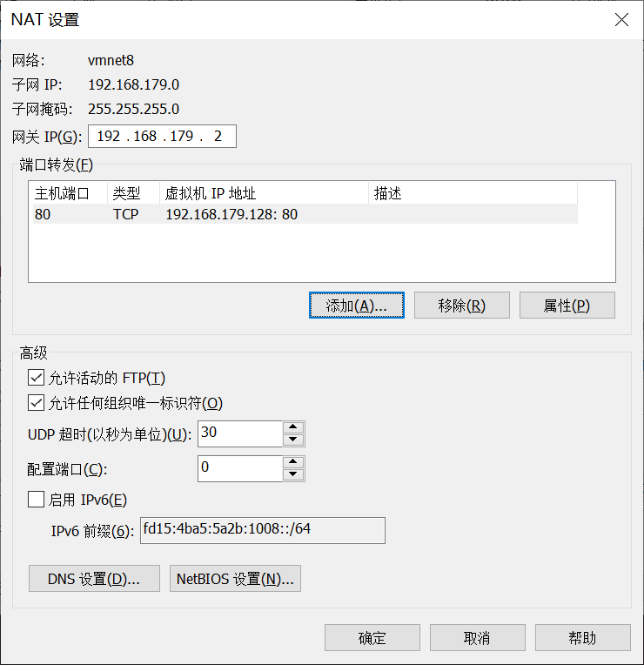The height and width of the screenshot is (665, 644).
Task: Click 192.168.179.128: 80 cell
Action: [x=231, y=215]
